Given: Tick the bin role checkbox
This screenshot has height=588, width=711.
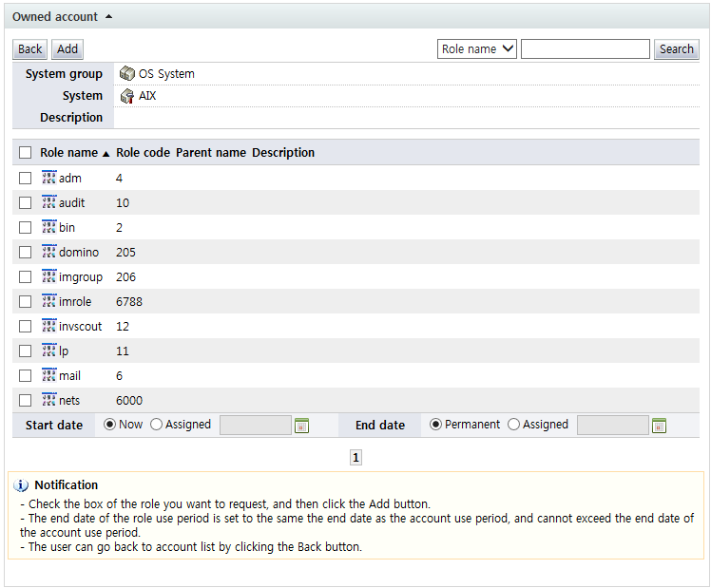Looking at the screenshot, I should pos(26,227).
